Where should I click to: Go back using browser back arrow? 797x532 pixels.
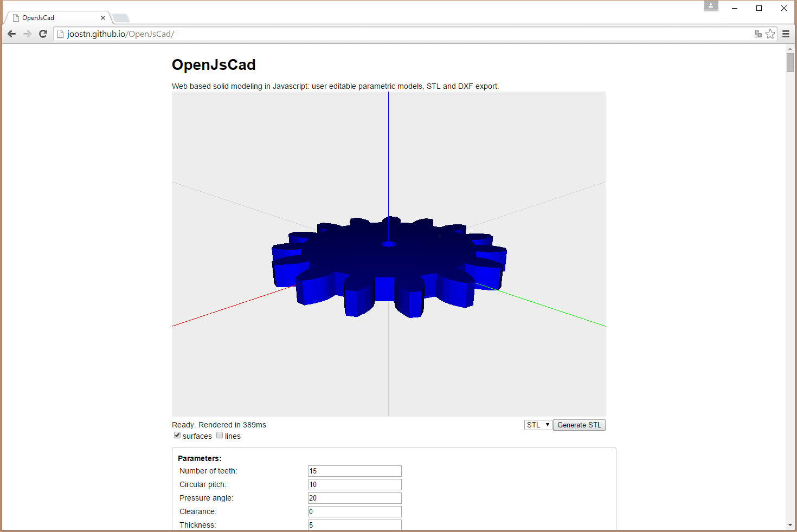(11, 34)
